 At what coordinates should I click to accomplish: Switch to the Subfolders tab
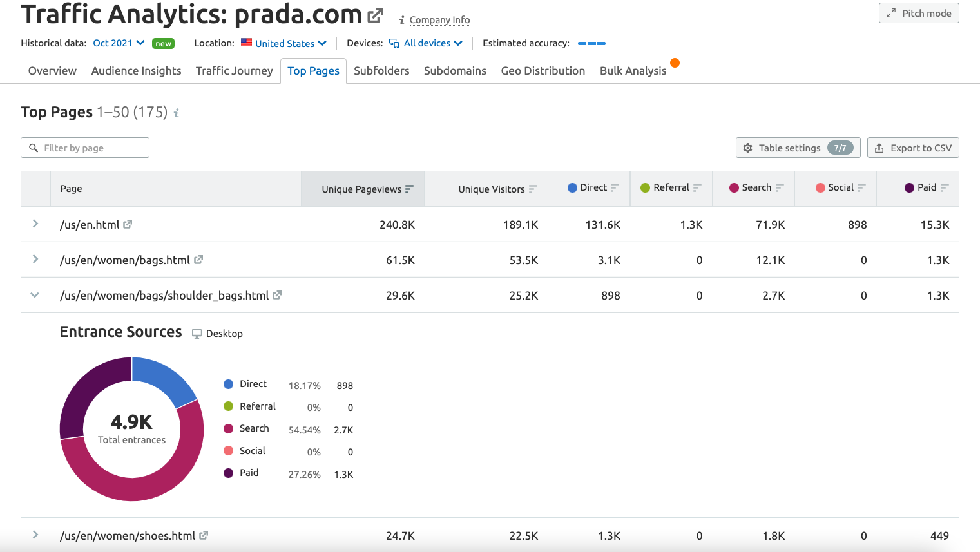(x=381, y=71)
